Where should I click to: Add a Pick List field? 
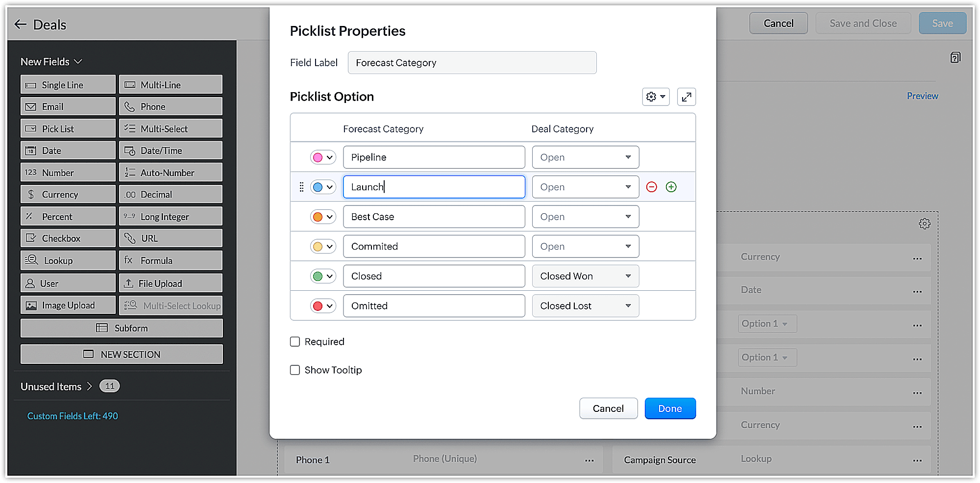click(x=68, y=128)
